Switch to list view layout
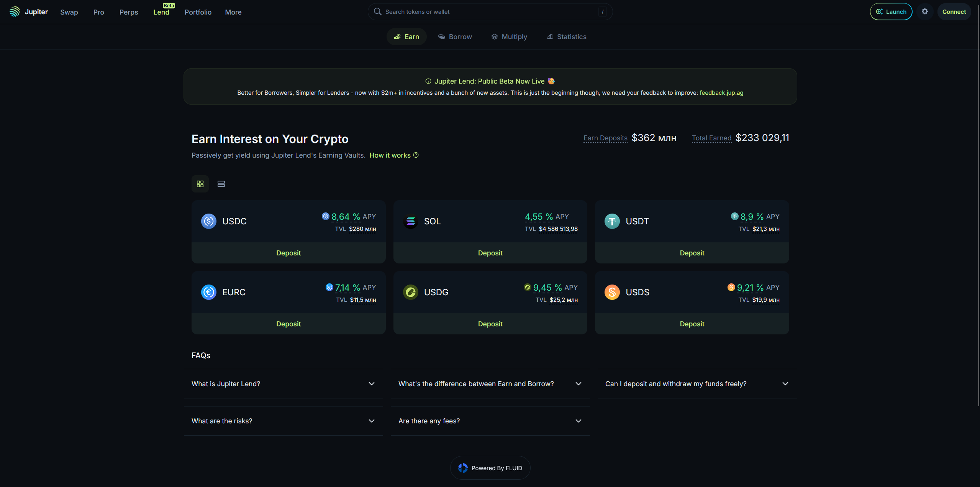Screen dimensions: 980x487 click(221, 184)
